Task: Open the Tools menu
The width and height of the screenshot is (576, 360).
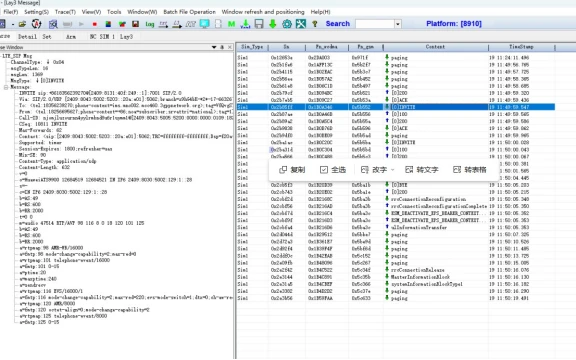Action: click(114, 12)
